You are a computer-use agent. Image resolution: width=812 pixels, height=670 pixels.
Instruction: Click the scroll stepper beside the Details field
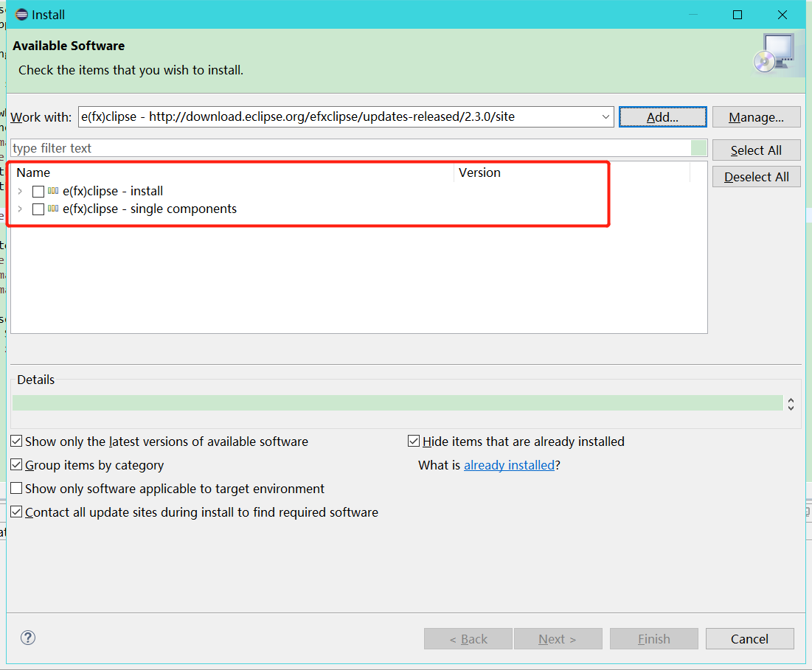[x=791, y=402]
